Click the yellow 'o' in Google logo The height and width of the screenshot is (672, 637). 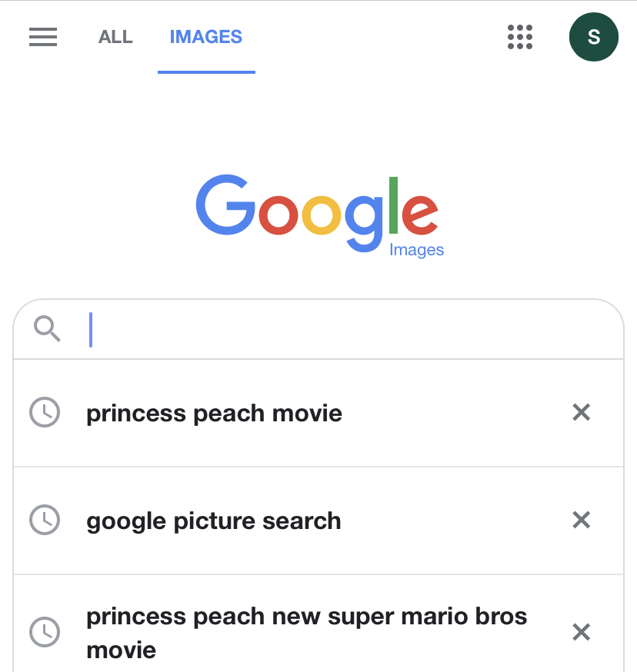pyautogui.click(x=319, y=215)
